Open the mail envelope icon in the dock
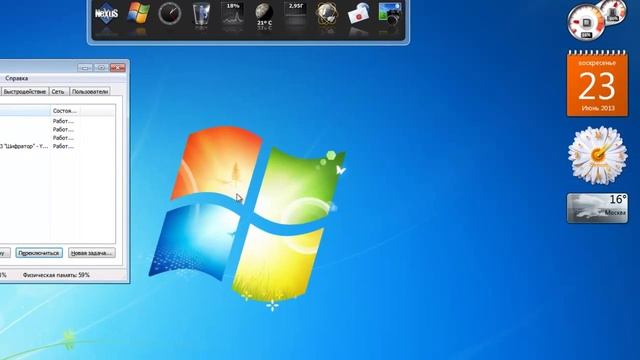Image resolution: width=640 pixels, height=360 pixels. [358, 14]
